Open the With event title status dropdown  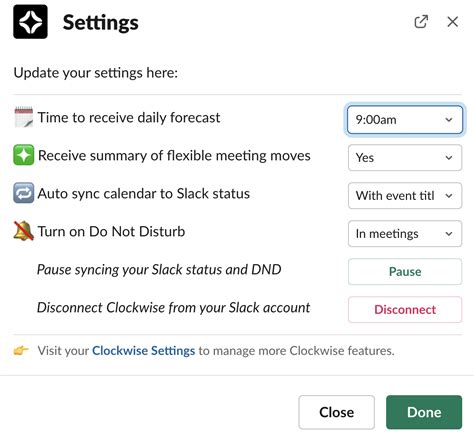coord(405,196)
